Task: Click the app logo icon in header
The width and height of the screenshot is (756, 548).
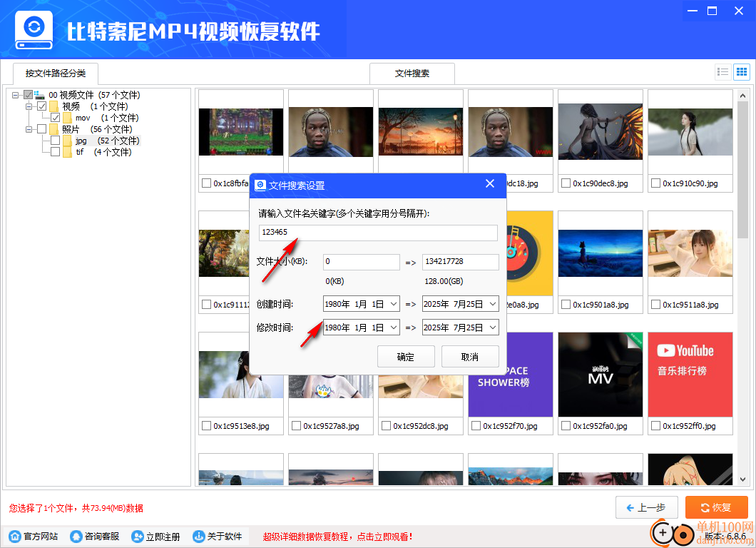Action: click(x=34, y=30)
